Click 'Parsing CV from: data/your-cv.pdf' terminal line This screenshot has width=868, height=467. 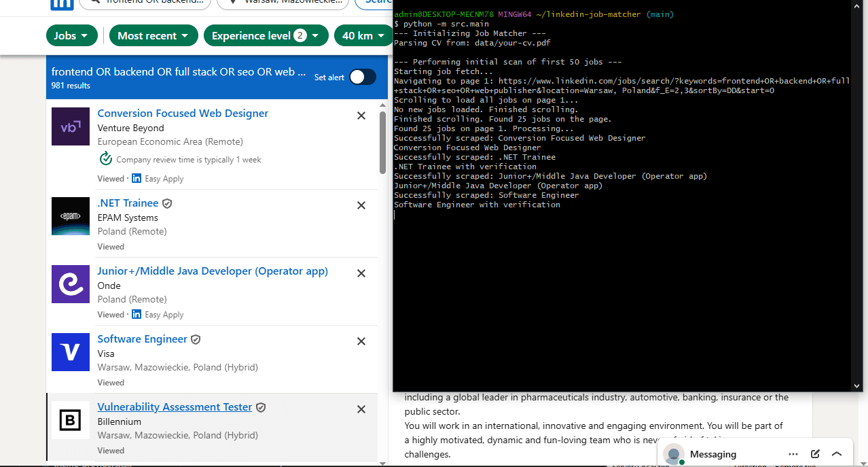pos(472,43)
